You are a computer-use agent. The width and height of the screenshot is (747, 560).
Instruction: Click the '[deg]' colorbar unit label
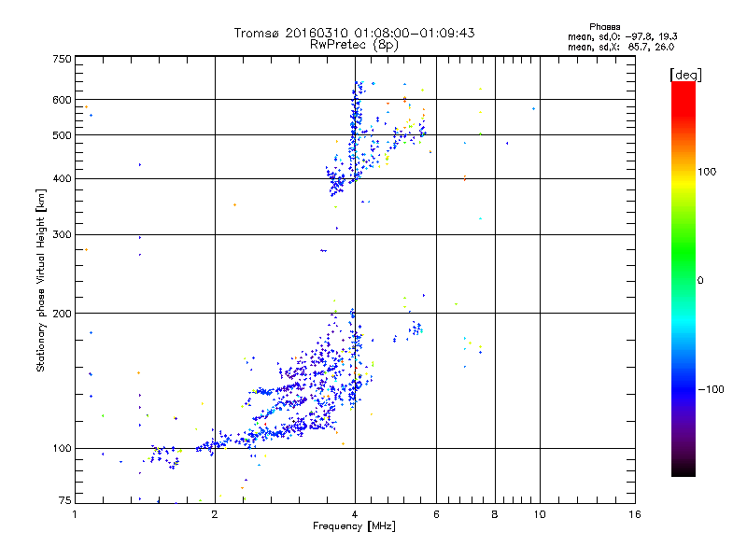pos(685,75)
